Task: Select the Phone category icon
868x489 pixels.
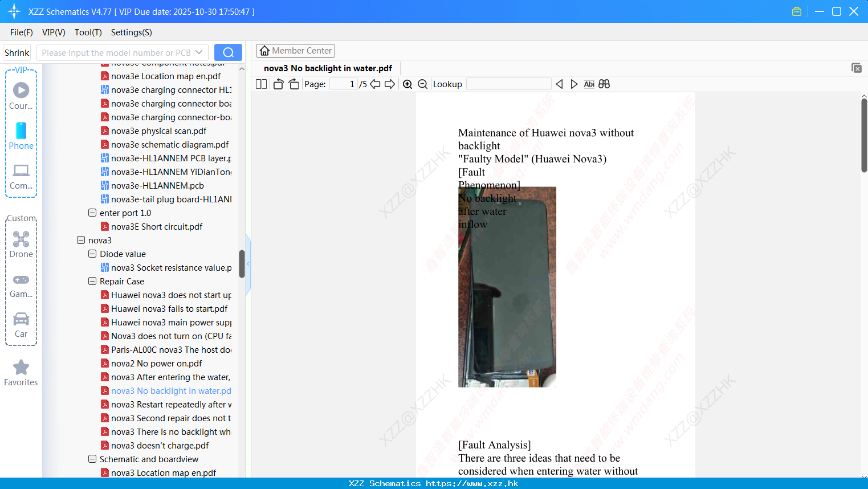Action: [x=21, y=136]
